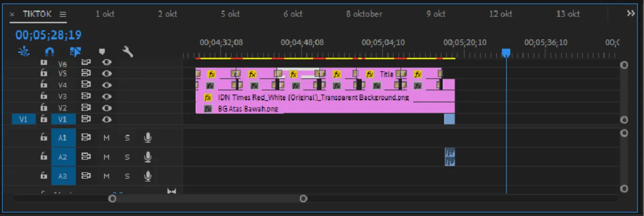Enable voice-over record on A2
Screen dimensions: 644x216
(x=148, y=157)
